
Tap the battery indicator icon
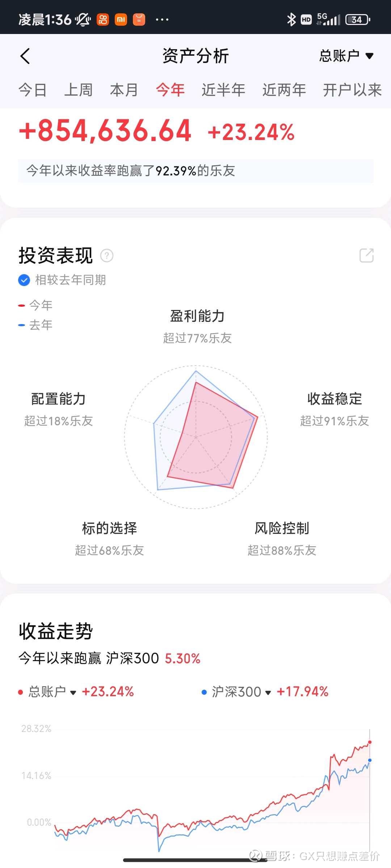click(x=358, y=20)
